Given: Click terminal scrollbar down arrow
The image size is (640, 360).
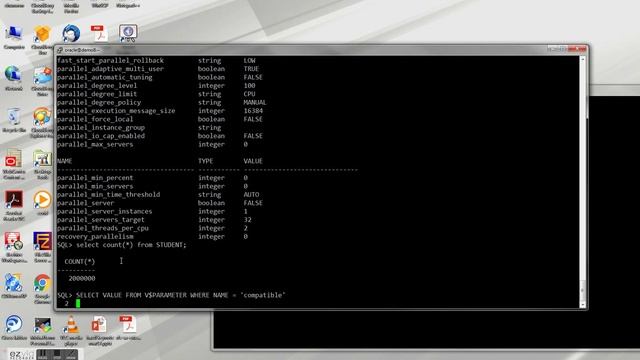Looking at the screenshot, I should 583,304.
